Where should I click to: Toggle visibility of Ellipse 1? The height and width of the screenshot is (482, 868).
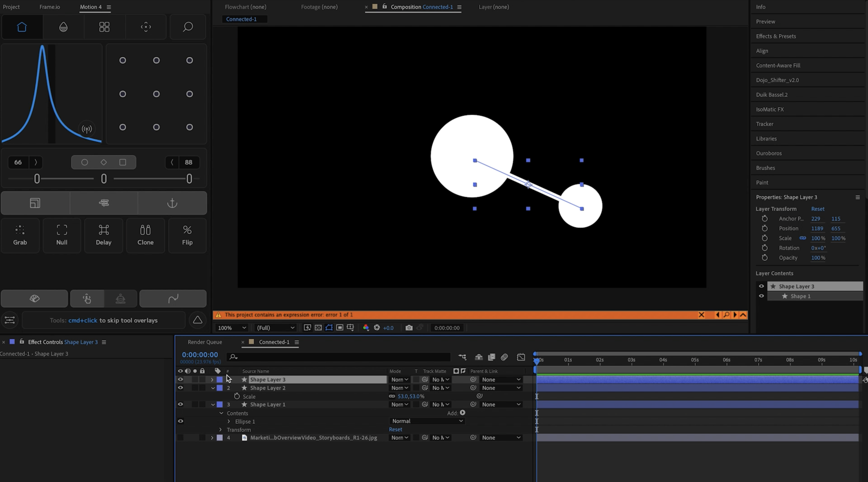(181, 421)
